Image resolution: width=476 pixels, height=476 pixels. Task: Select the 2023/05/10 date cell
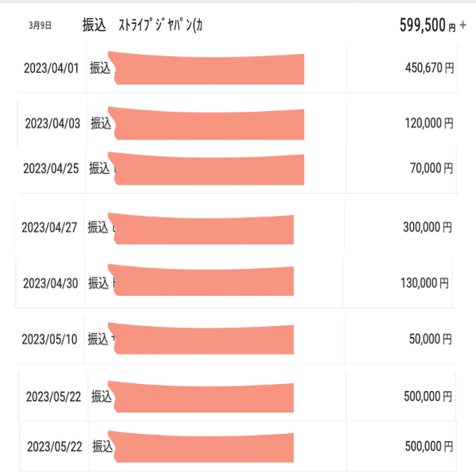[51, 340]
